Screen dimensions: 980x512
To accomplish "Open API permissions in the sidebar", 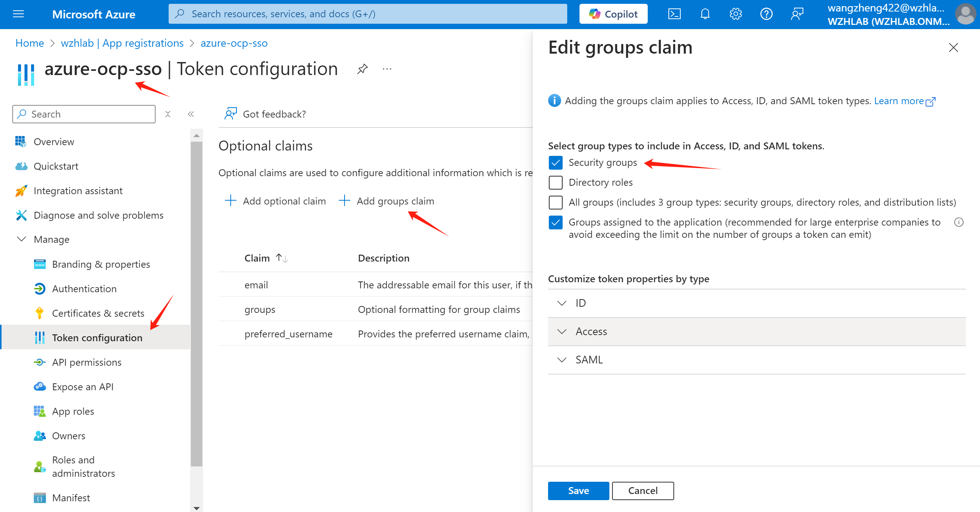I will [87, 362].
